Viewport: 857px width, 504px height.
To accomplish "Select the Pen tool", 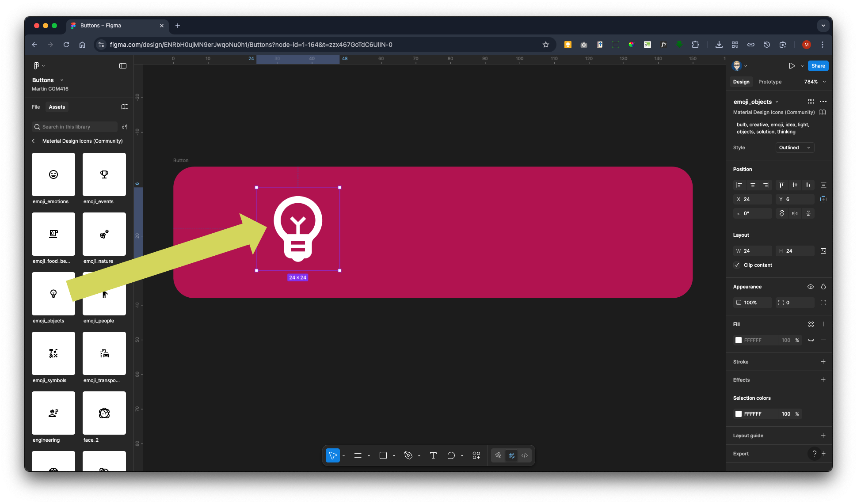I will [408, 455].
